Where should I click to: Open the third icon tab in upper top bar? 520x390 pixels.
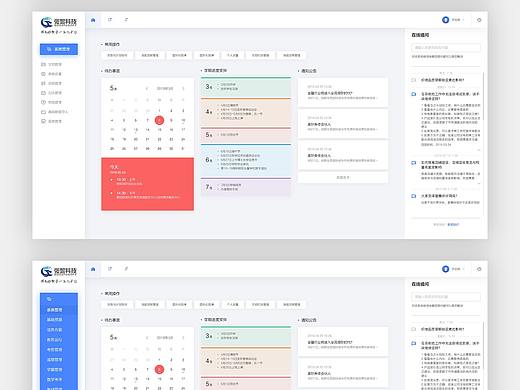tap(126, 20)
